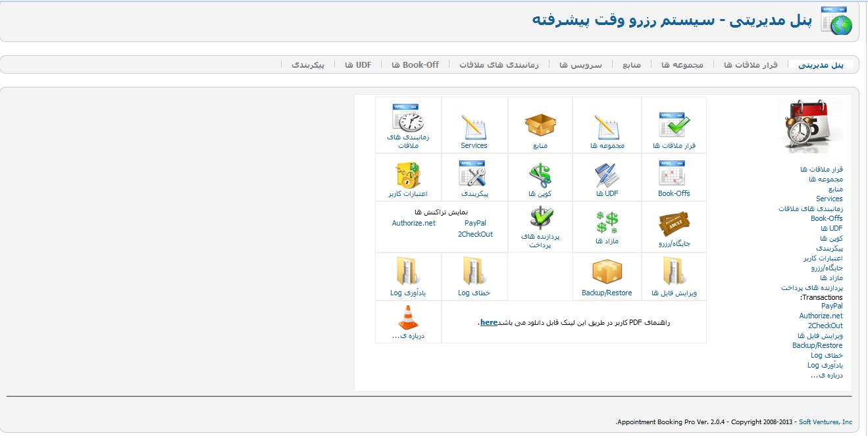Click the اعتبارات کاربر keys icon
Image resolution: width=868 pixels, height=436 pixels.
[408, 175]
